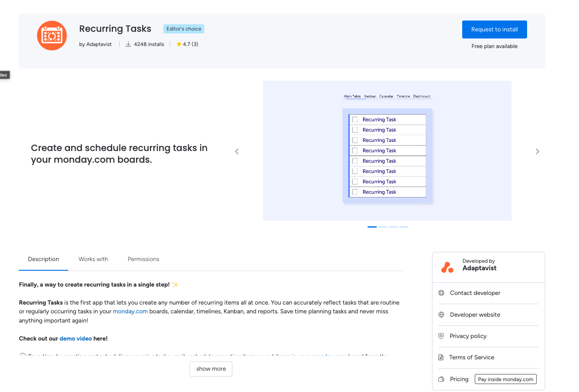This screenshot has width=579, height=392.
Task: Open the Description tab
Action: [x=44, y=259]
